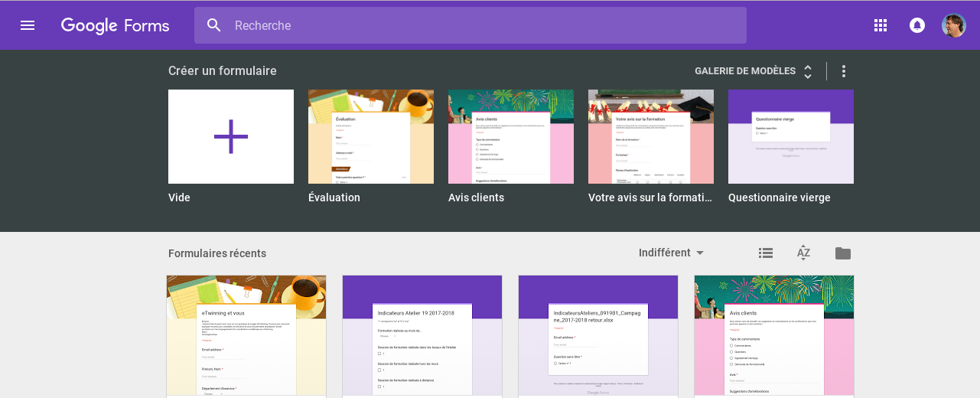Open the AZ sort options

tap(803, 253)
